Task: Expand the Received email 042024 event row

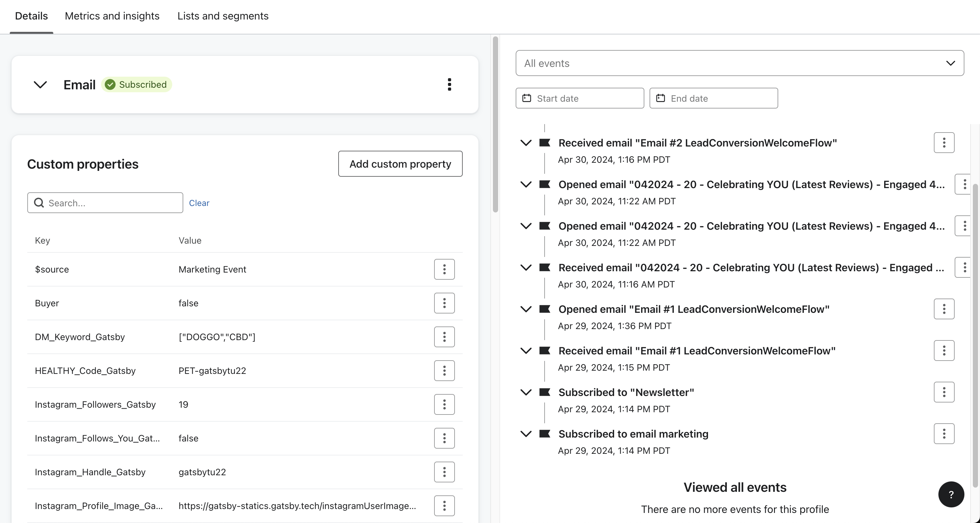Action: (526, 266)
